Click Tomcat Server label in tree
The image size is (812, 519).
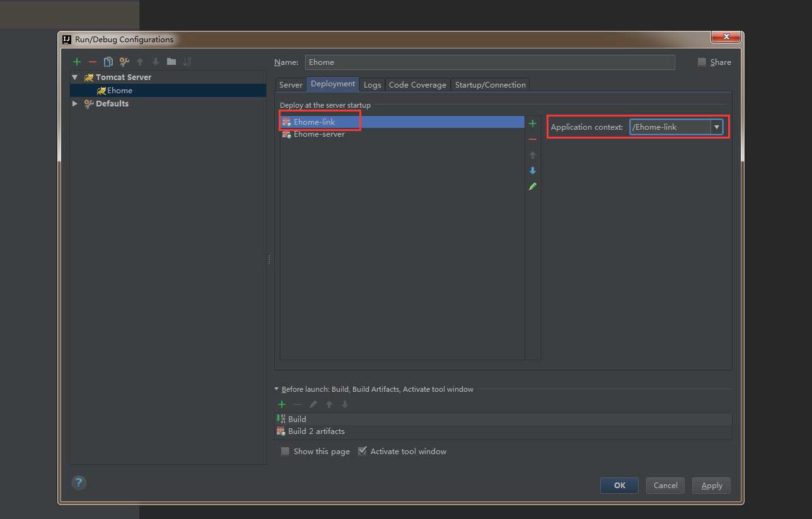point(124,77)
